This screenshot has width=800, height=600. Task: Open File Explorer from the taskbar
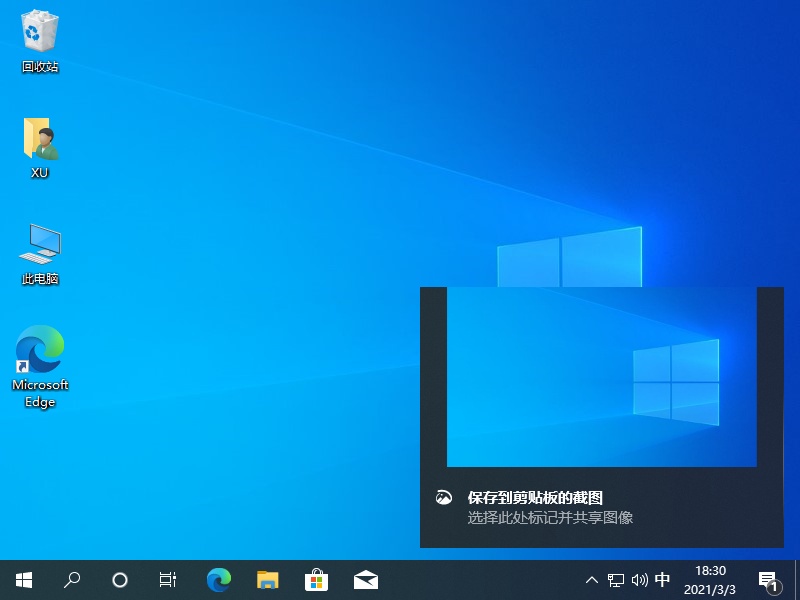coord(267,579)
